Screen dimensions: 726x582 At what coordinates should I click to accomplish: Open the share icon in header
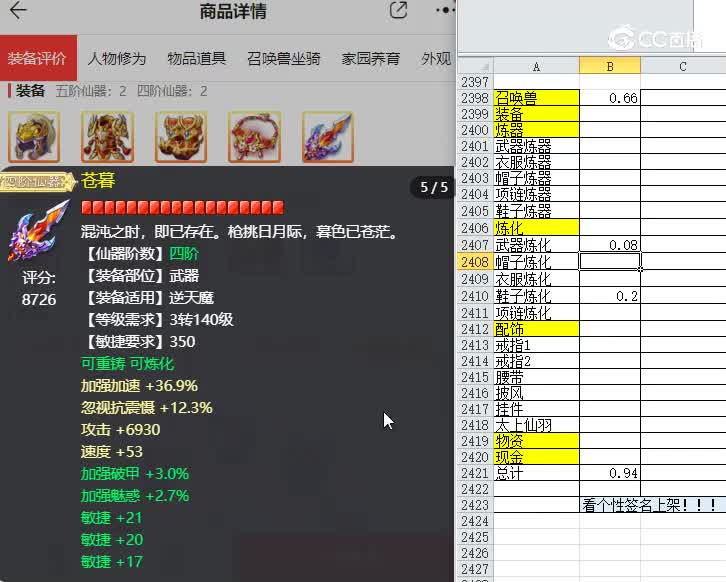click(398, 10)
